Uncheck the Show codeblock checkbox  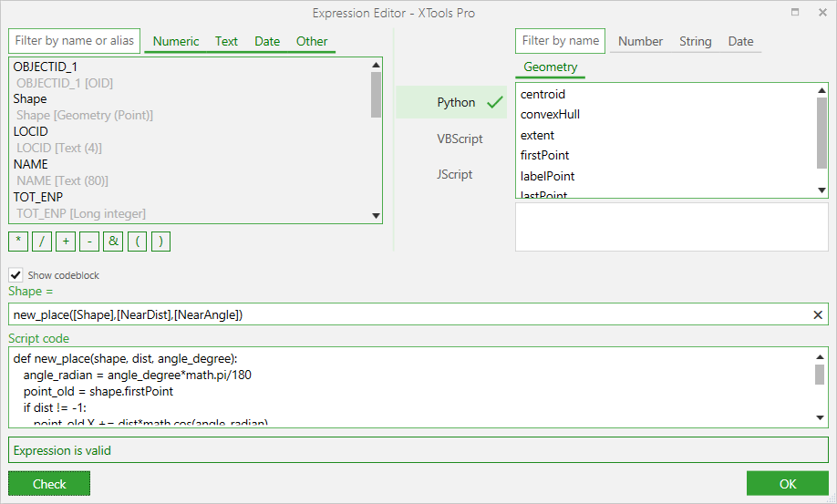coord(15,275)
